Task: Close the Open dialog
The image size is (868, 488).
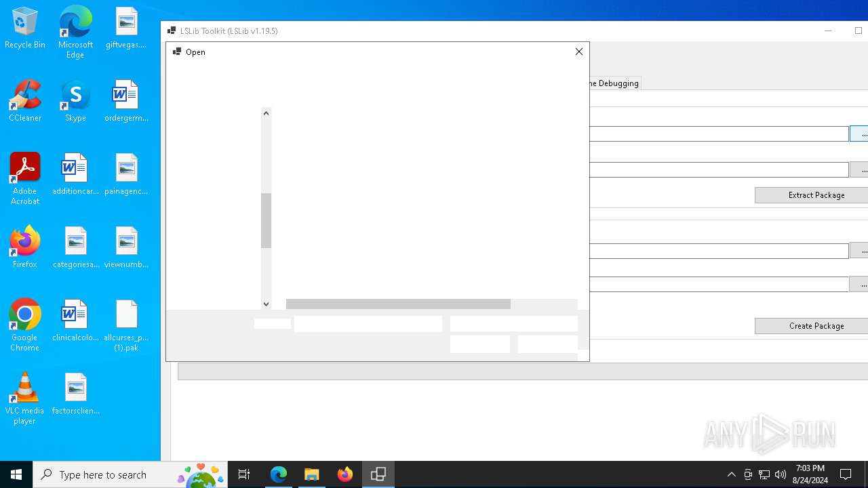Action: click(x=579, y=52)
